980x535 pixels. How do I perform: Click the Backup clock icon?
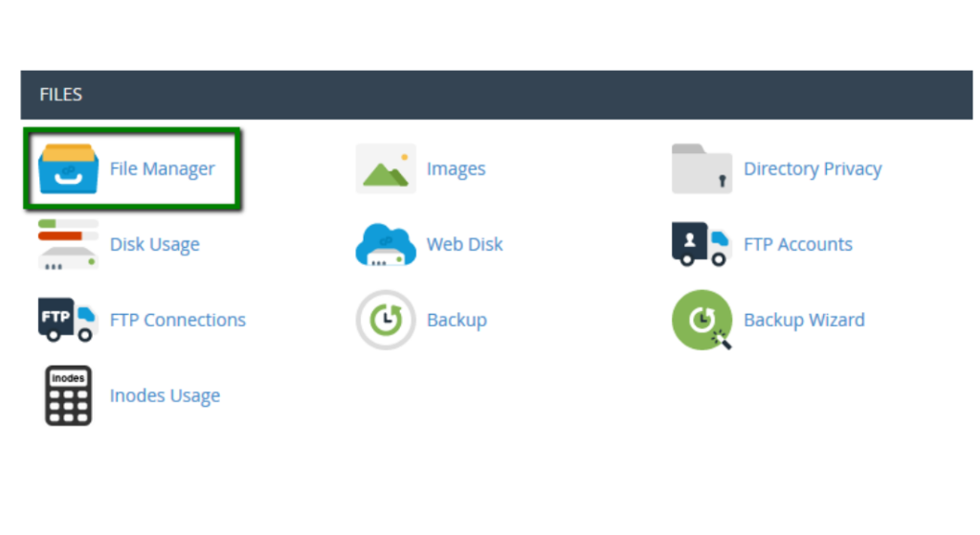[x=386, y=320]
